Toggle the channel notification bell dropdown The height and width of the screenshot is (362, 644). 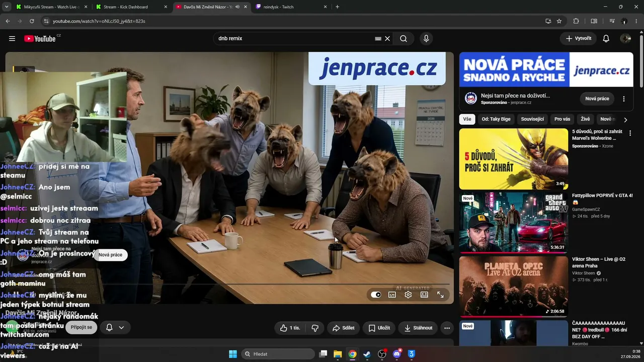click(115, 327)
